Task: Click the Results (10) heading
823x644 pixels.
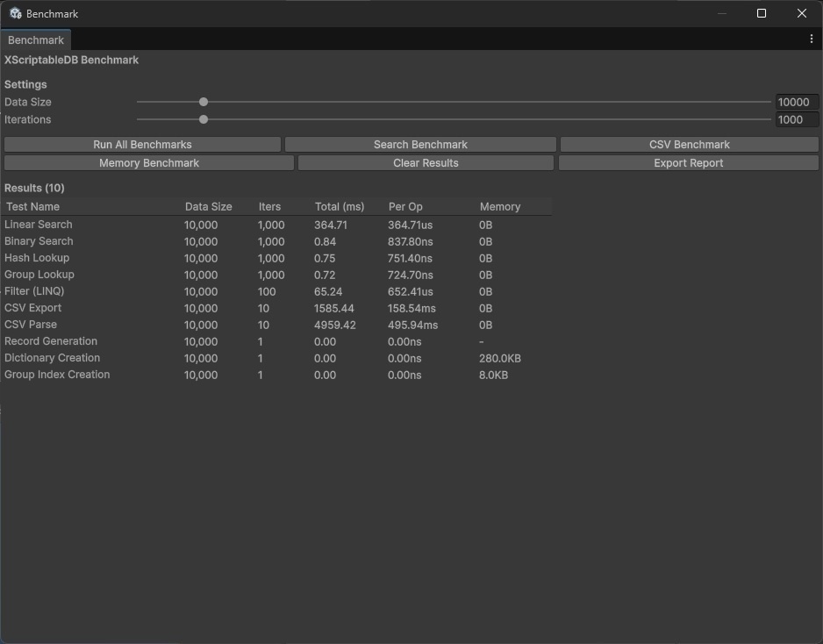Action: [34, 188]
